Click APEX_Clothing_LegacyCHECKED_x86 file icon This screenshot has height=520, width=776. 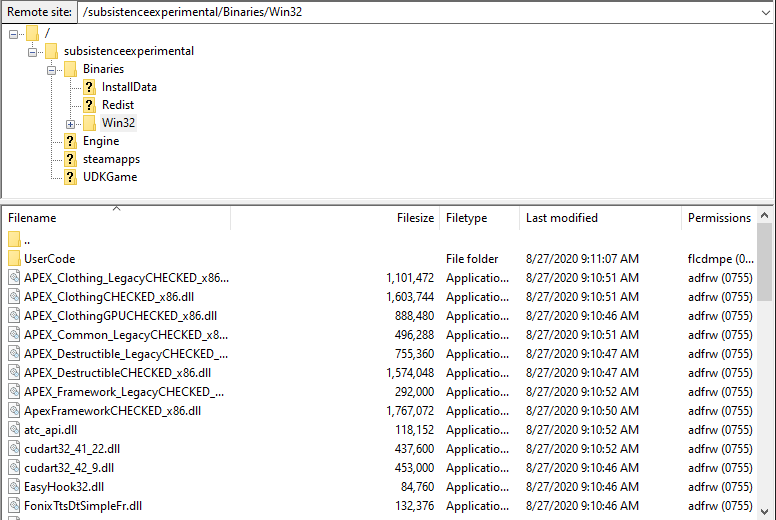14,278
